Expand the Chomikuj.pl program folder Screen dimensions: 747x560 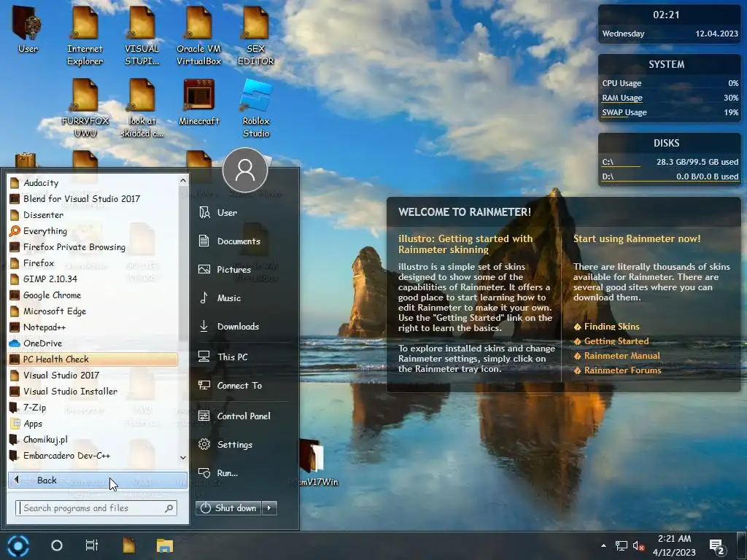click(x=93, y=440)
